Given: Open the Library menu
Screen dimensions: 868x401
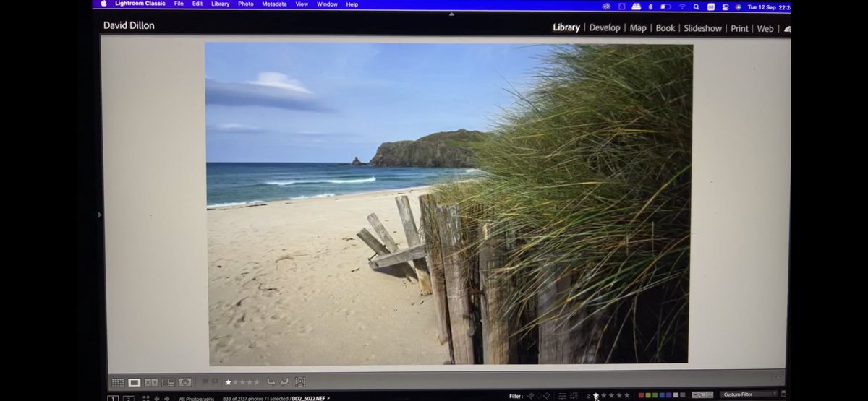Looking at the screenshot, I should tap(221, 4).
